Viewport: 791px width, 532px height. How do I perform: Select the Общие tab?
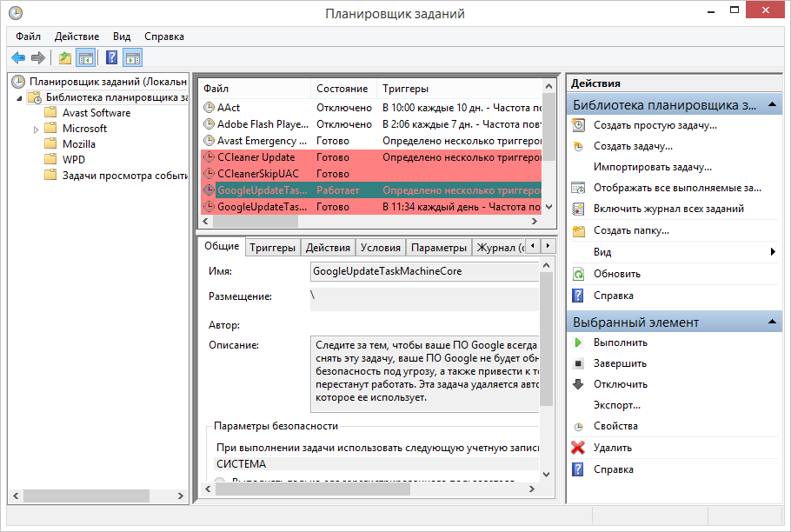pyautogui.click(x=222, y=246)
